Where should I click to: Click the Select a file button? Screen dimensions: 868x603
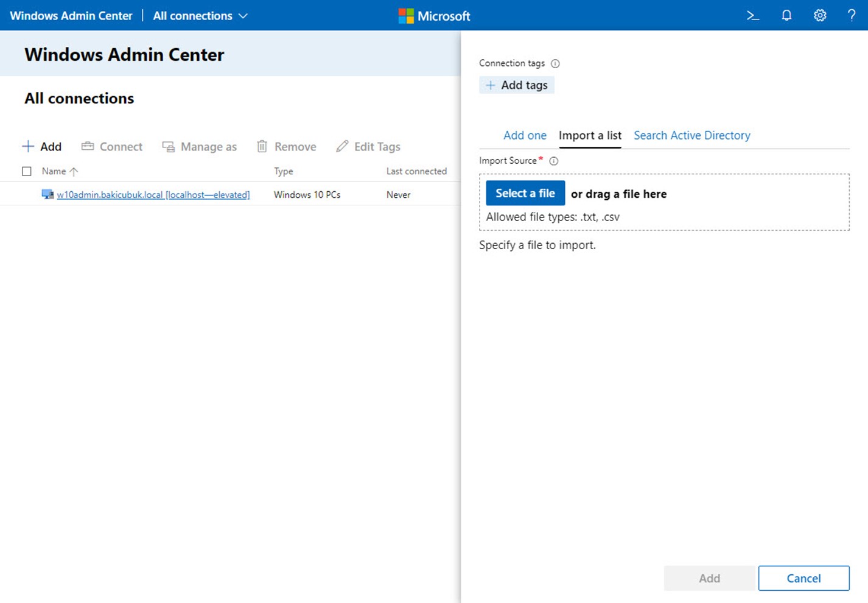tap(525, 193)
